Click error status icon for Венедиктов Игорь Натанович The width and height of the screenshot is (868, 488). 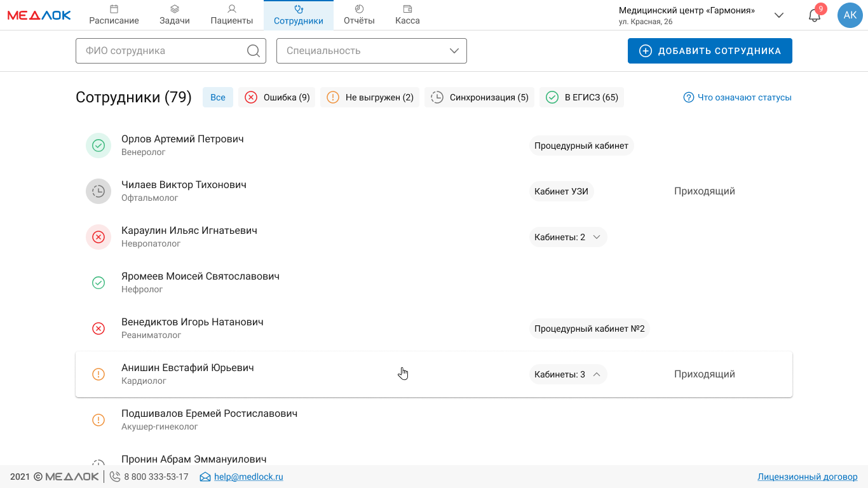98,329
